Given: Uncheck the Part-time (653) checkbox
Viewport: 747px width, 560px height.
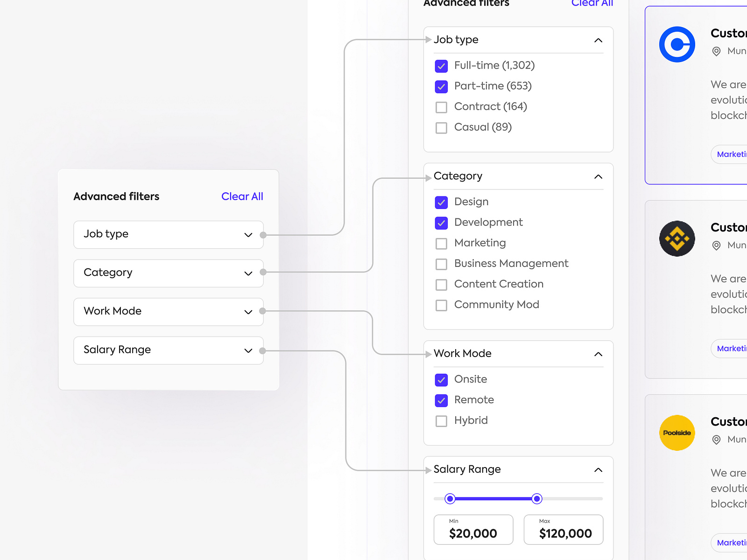Looking at the screenshot, I should [x=441, y=86].
